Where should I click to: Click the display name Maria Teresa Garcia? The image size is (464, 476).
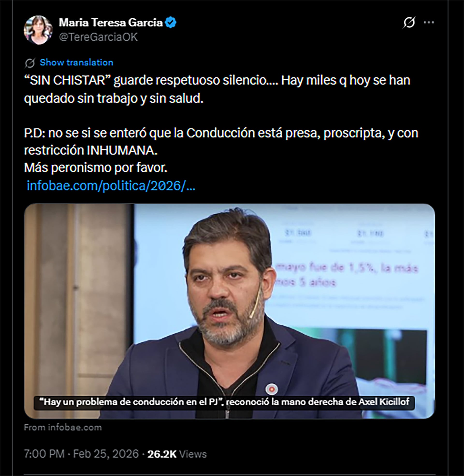pos(111,22)
